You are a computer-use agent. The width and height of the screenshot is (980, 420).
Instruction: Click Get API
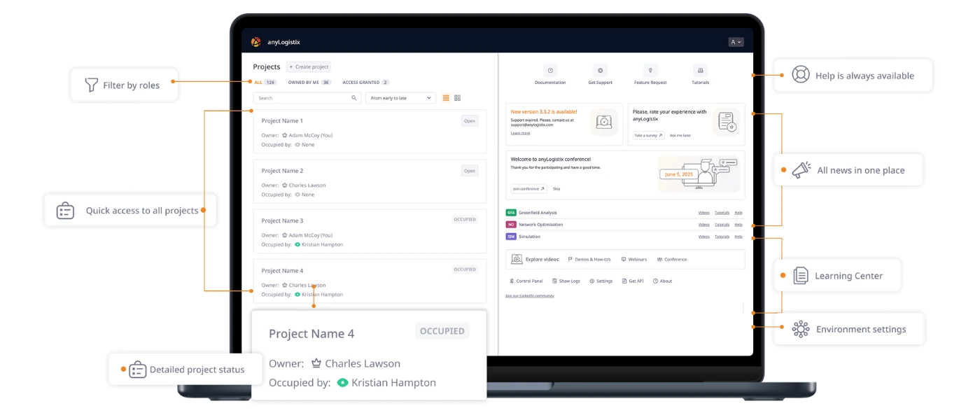633,281
